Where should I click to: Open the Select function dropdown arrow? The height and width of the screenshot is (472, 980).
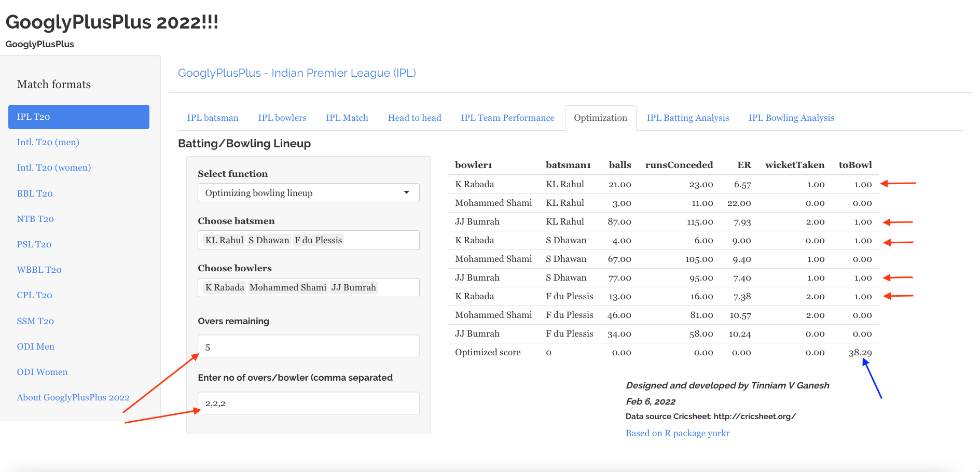(x=406, y=192)
